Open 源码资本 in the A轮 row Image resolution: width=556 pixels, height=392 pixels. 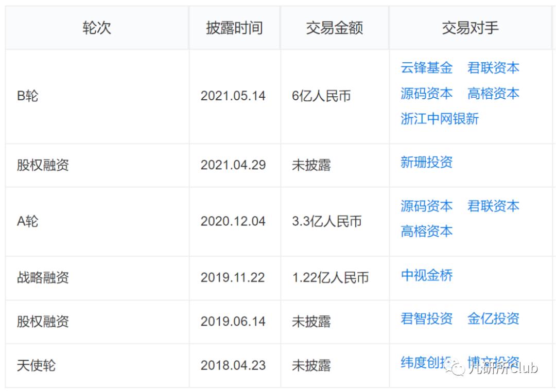(x=427, y=206)
